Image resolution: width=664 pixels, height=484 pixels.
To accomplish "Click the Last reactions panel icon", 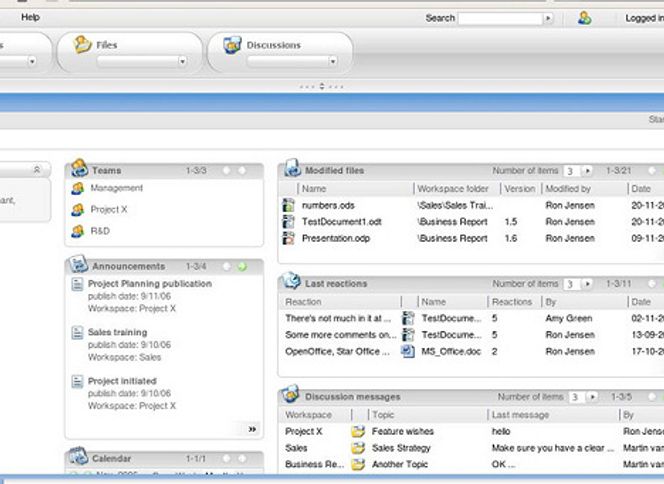I will click(x=292, y=281).
